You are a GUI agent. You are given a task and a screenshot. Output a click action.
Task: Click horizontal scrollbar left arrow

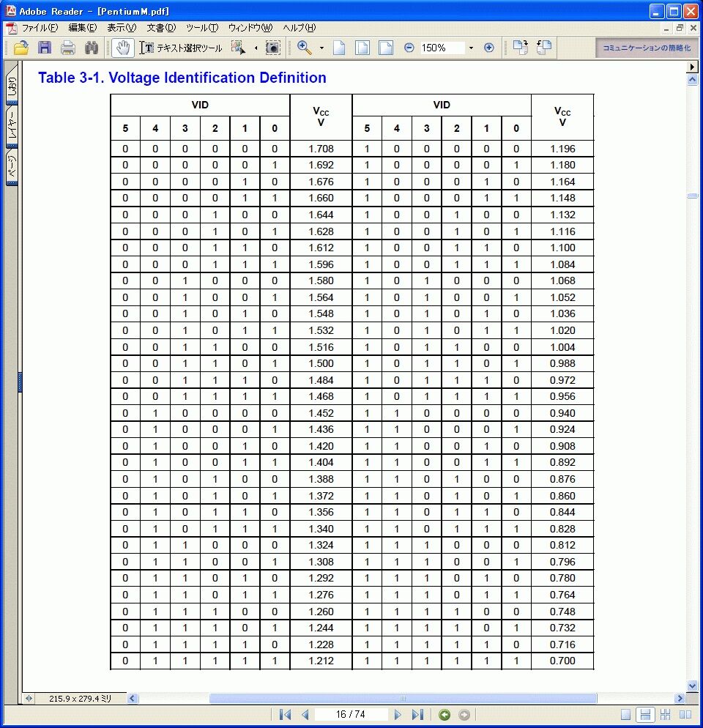pos(133,698)
